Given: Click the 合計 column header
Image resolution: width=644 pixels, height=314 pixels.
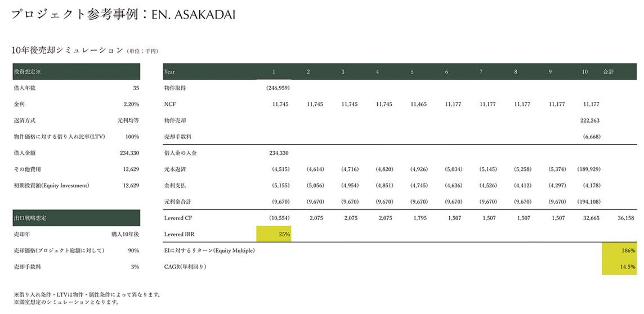Looking at the screenshot, I should point(609,72).
